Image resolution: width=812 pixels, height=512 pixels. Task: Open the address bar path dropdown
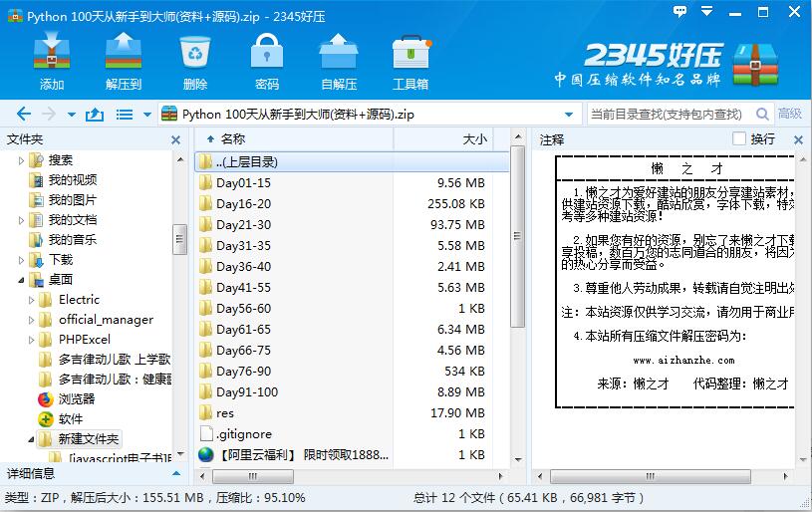pos(569,115)
